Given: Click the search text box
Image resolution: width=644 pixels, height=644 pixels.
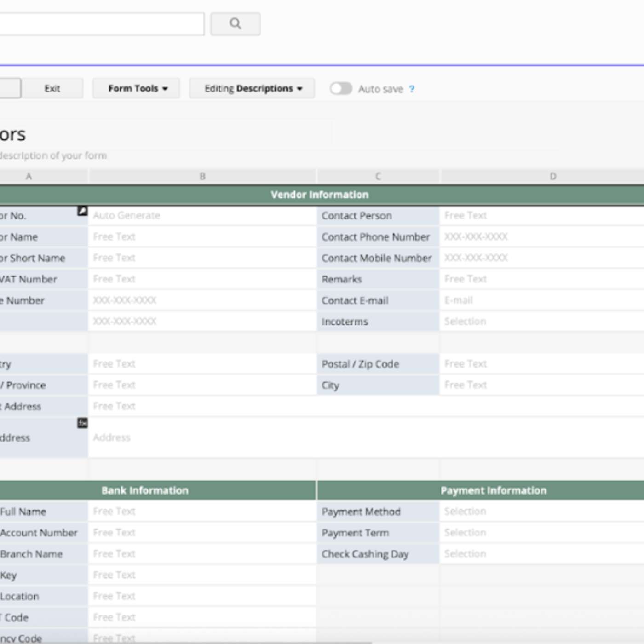Looking at the screenshot, I should [x=102, y=24].
